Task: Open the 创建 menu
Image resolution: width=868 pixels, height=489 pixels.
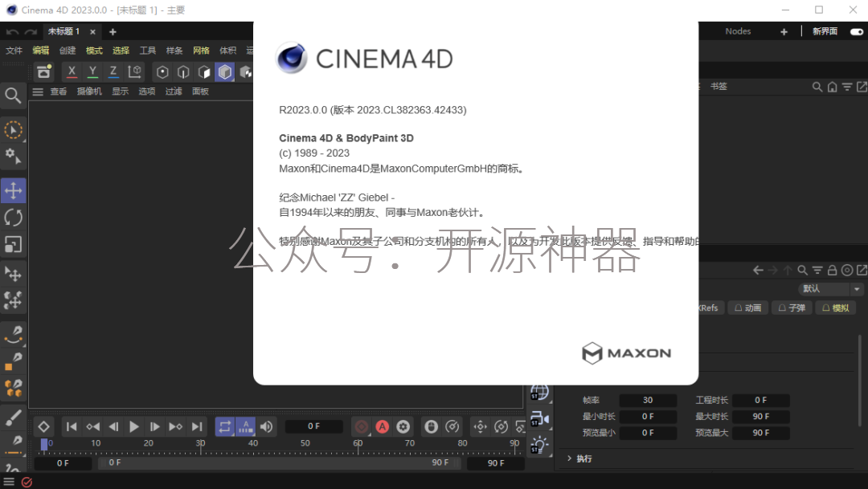Action: 68,51
